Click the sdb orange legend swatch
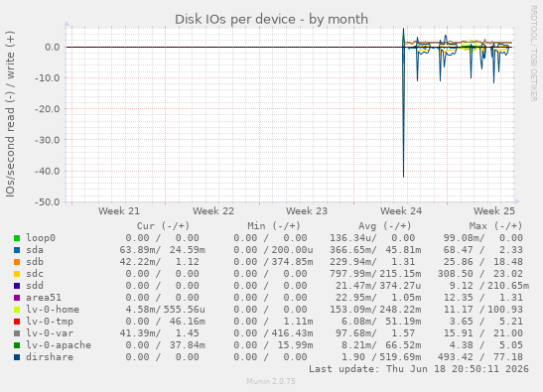 click(17, 262)
